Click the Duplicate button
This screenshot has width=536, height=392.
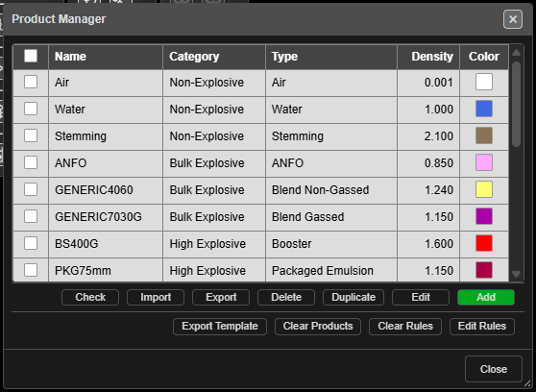[x=353, y=297]
